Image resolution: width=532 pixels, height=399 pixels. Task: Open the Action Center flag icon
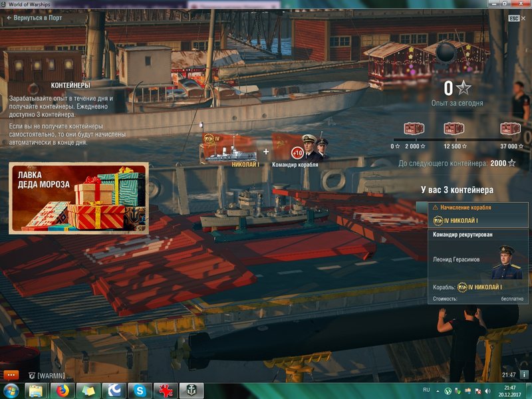pyautogui.click(x=477, y=391)
